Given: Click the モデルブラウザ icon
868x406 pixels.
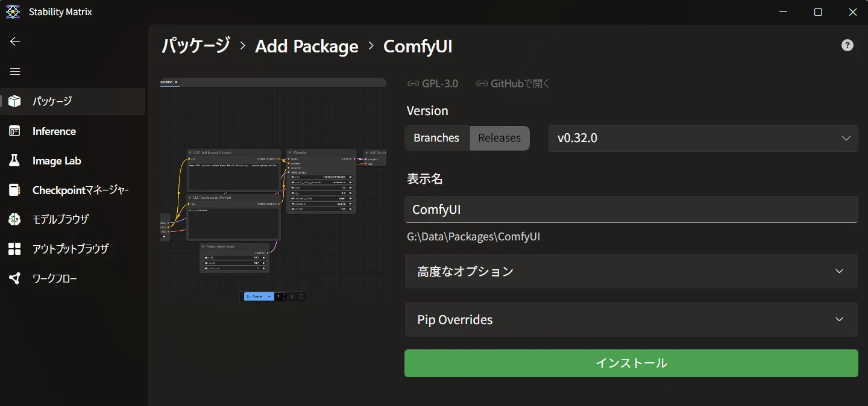Looking at the screenshot, I should coord(14,219).
